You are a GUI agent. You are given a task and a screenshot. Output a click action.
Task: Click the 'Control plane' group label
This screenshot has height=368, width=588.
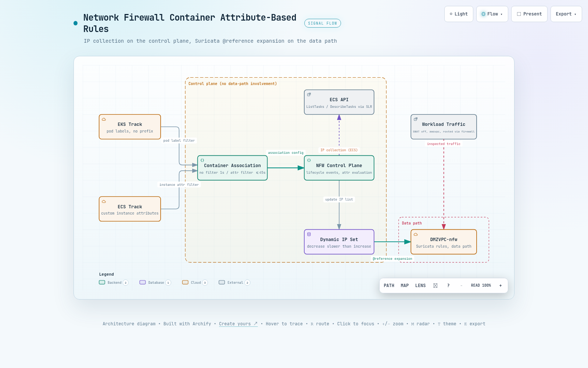pos(233,84)
